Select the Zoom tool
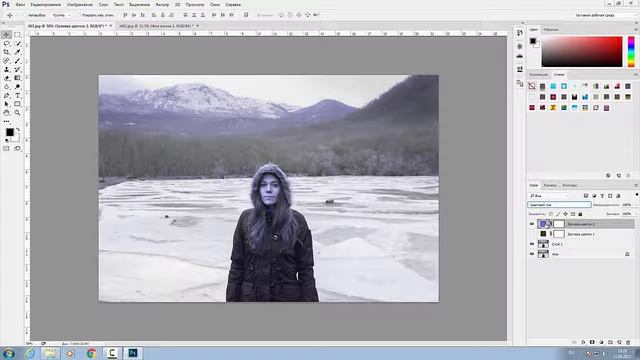The height and width of the screenshot is (360, 640). point(17,113)
